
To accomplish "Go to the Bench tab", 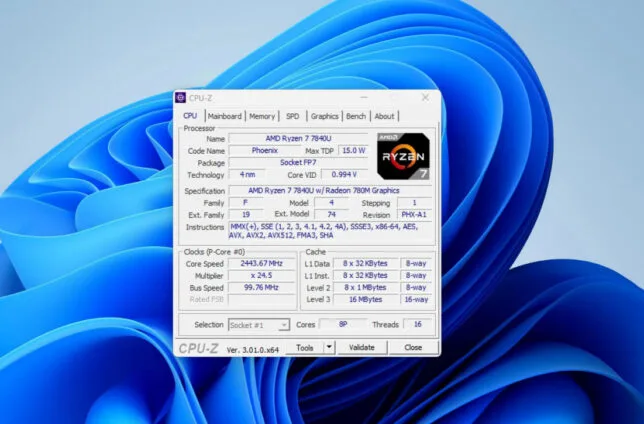I will coord(356,116).
